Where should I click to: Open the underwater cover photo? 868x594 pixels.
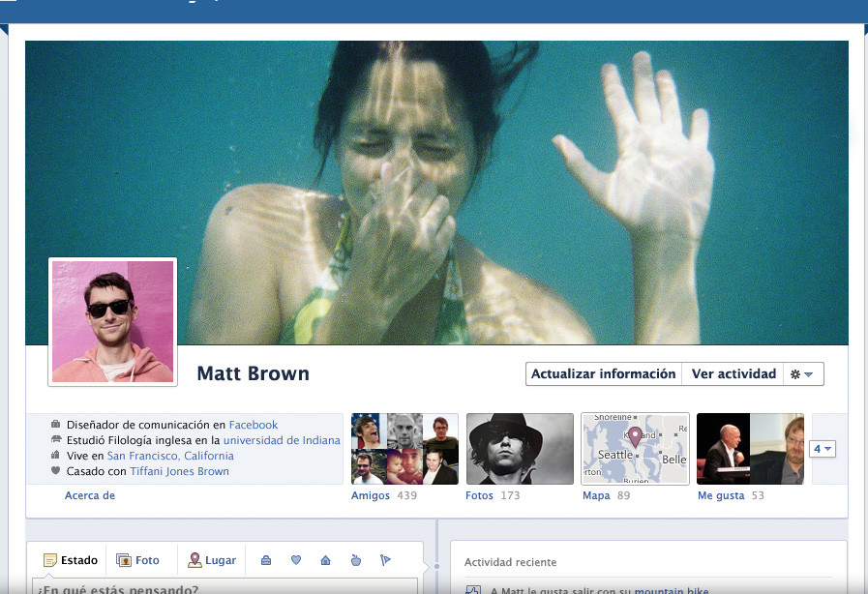coord(436,193)
